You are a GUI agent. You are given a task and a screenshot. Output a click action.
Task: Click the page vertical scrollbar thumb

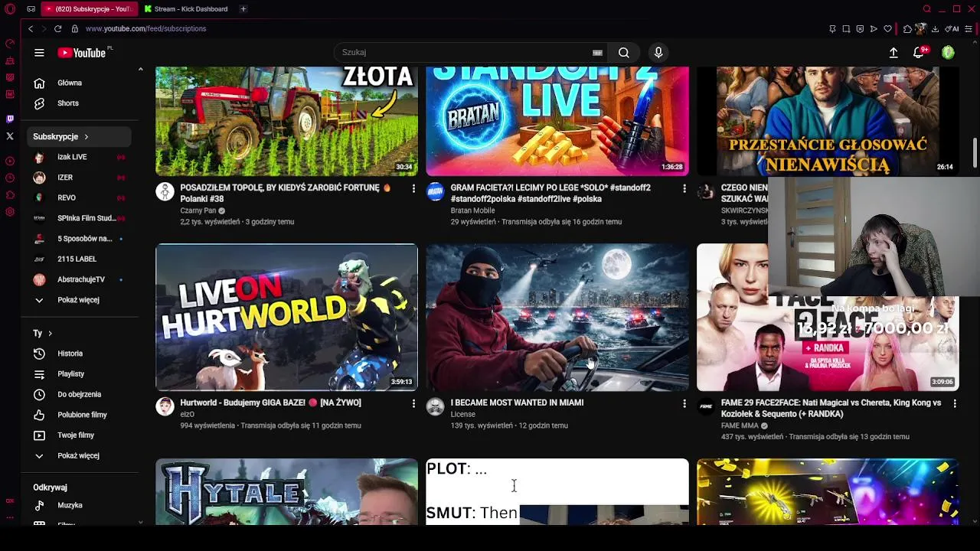(975, 152)
